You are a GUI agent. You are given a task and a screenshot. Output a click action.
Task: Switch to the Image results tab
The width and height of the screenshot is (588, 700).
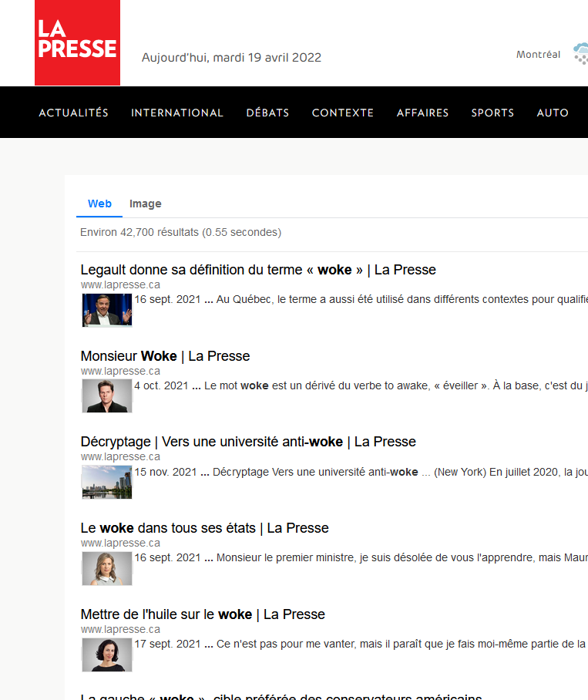[x=146, y=204]
